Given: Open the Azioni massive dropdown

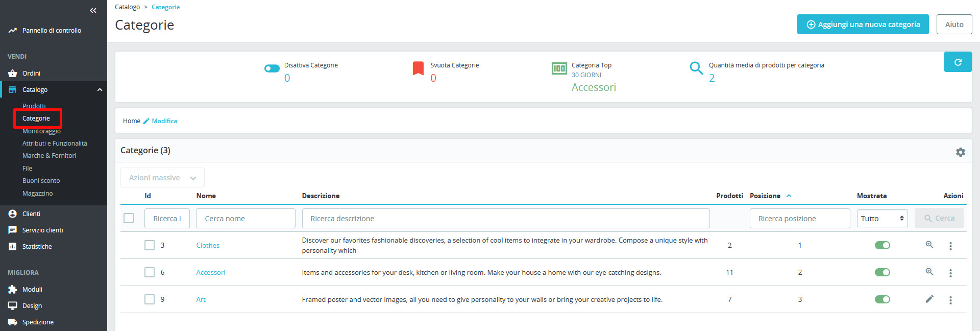Looking at the screenshot, I should [x=162, y=178].
